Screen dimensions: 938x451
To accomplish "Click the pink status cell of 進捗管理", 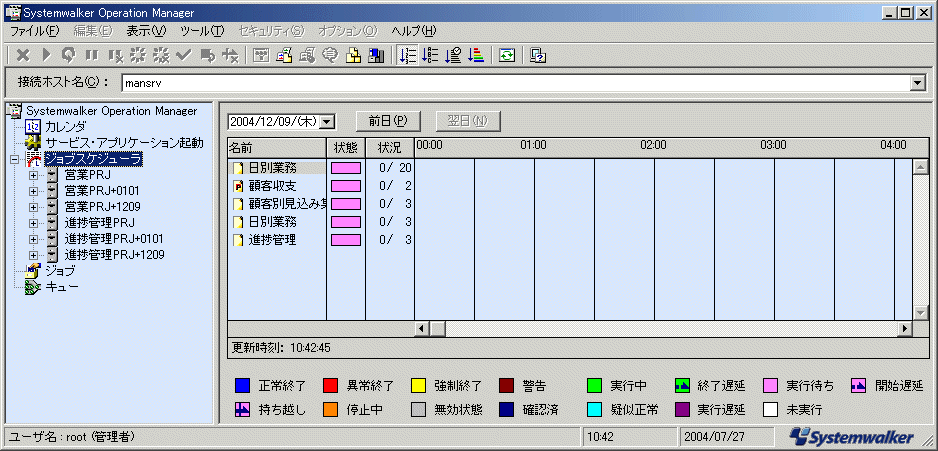I will pos(346,240).
